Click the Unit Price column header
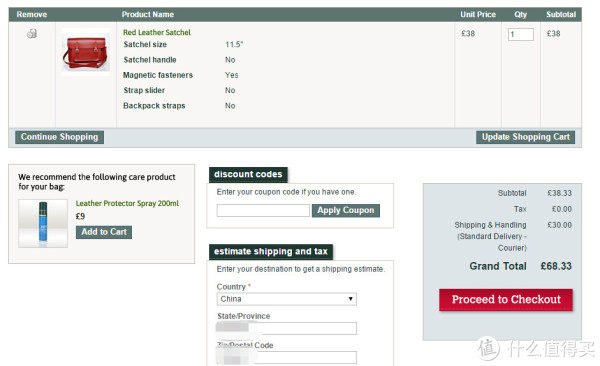 (478, 15)
